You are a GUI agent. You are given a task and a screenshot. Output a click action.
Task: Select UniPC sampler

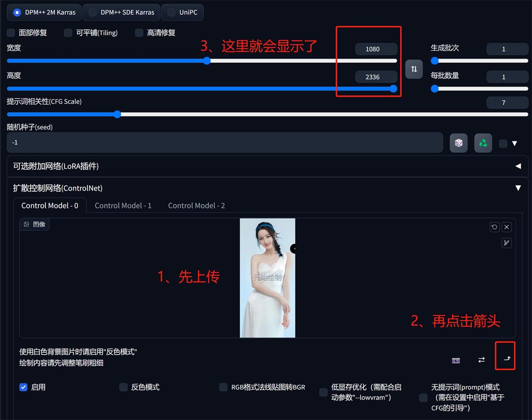tap(182, 12)
